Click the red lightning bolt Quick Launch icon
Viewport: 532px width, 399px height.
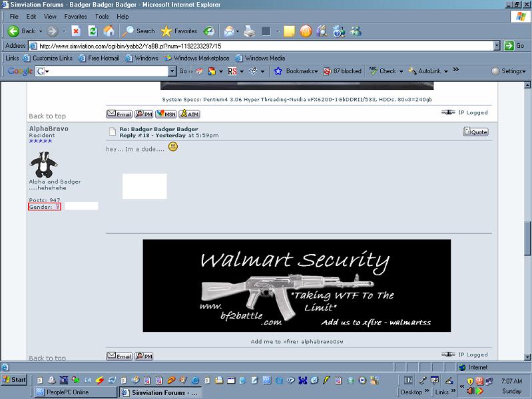(99, 380)
